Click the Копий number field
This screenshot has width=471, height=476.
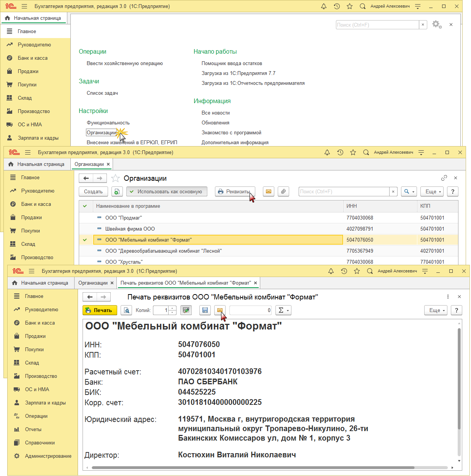pyautogui.click(x=161, y=310)
